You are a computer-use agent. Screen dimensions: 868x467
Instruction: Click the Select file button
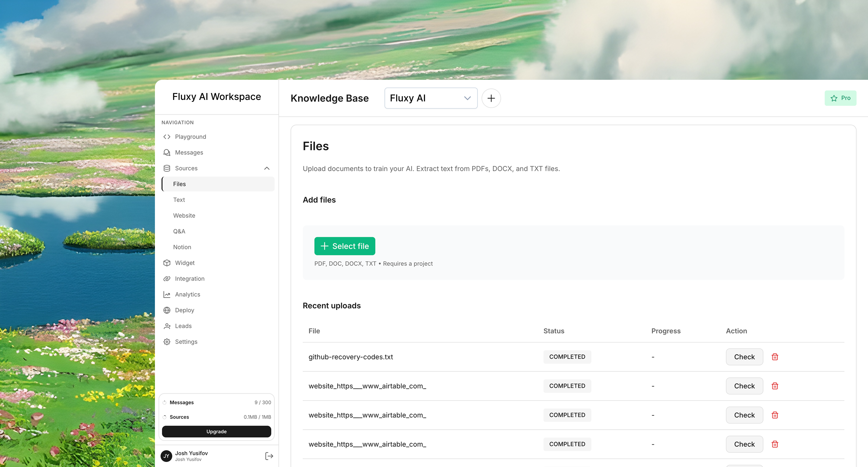[x=344, y=246]
